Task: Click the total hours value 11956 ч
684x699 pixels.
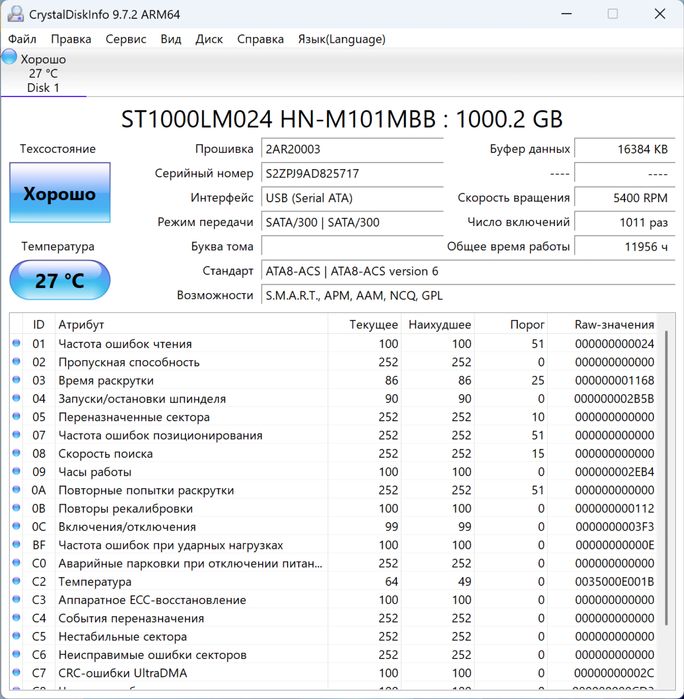Action: (x=625, y=247)
